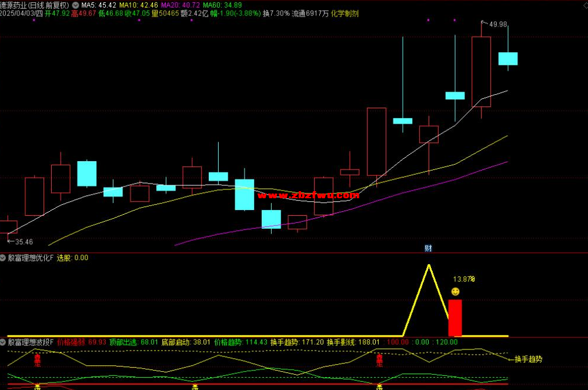Click the 49.98 high price marker
Screen dimensions: 588x390
coord(497,25)
